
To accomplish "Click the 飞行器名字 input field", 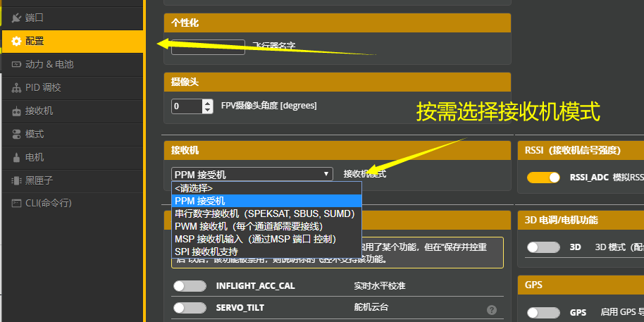I will (x=209, y=47).
